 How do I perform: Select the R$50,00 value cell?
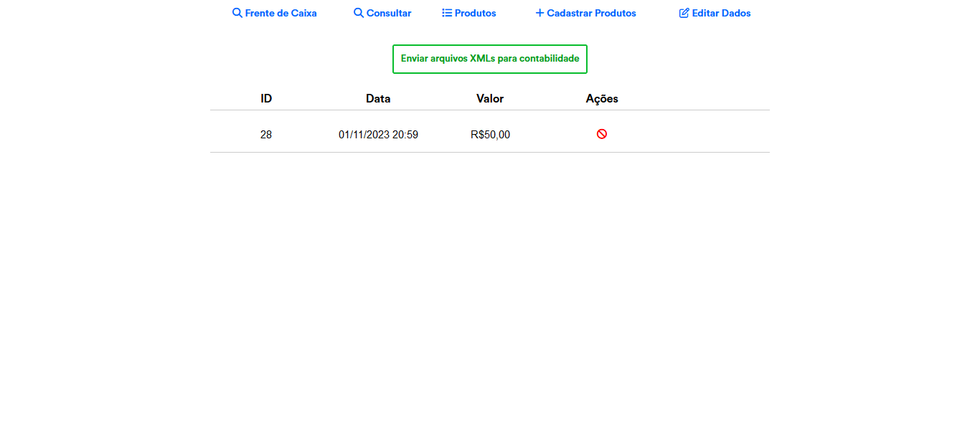click(490, 135)
